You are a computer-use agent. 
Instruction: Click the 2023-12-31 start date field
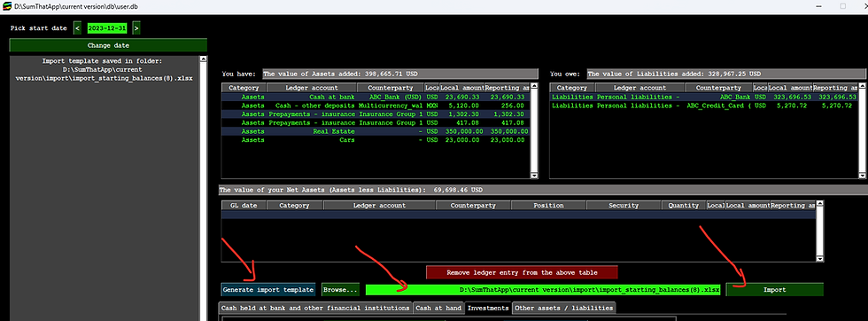tap(107, 27)
